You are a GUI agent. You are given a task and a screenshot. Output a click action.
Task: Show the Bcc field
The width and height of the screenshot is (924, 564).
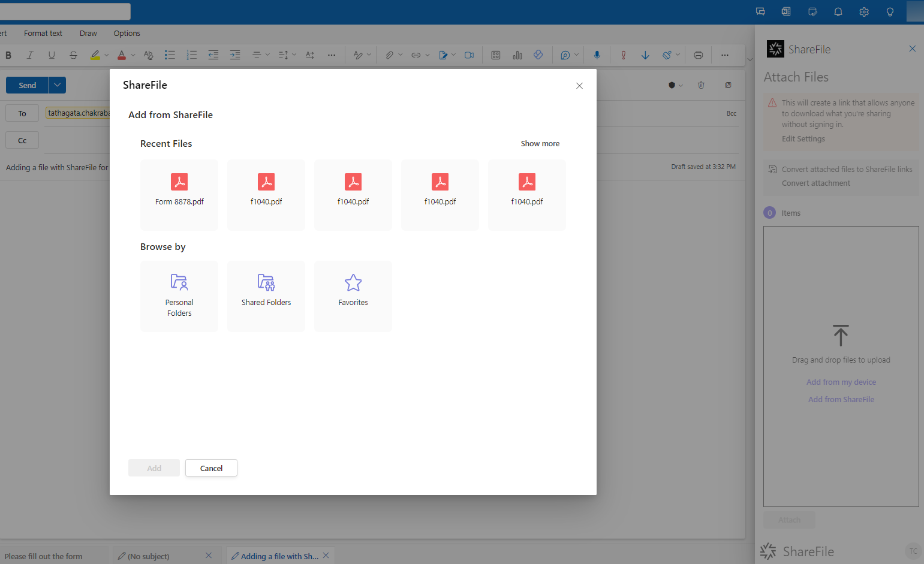pos(732,113)
